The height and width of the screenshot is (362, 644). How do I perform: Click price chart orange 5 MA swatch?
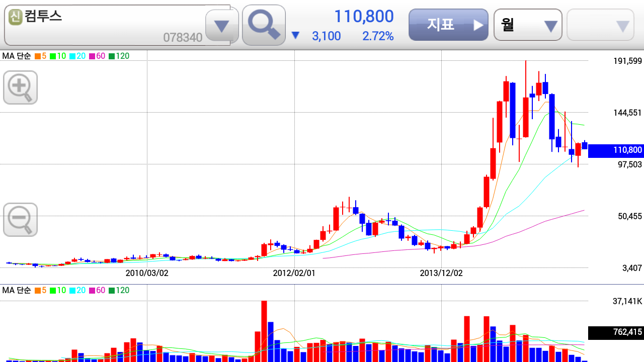38,56
